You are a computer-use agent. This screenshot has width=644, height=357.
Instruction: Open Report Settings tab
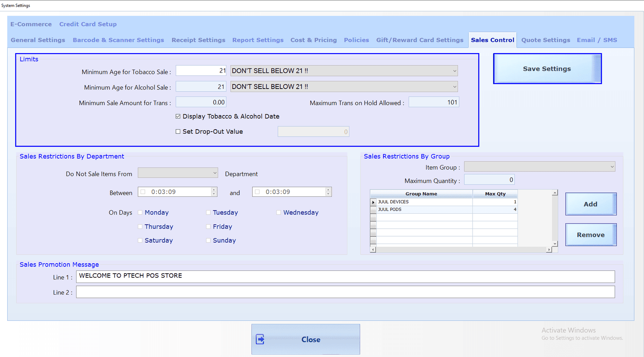[x=258, y=40]
